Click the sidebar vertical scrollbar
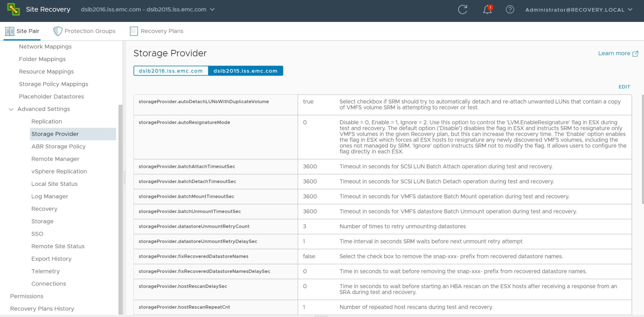This screenshot has width=644, height=317. [120, 209]
